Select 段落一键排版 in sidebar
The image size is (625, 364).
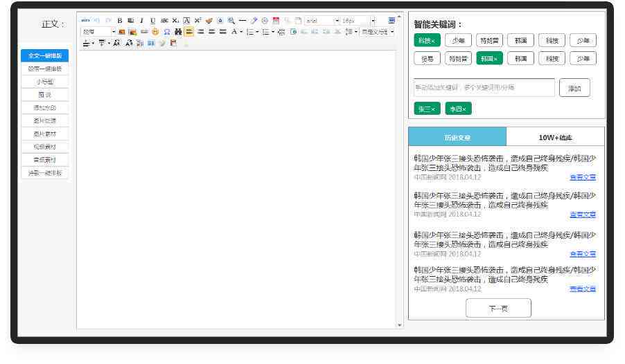44,69
